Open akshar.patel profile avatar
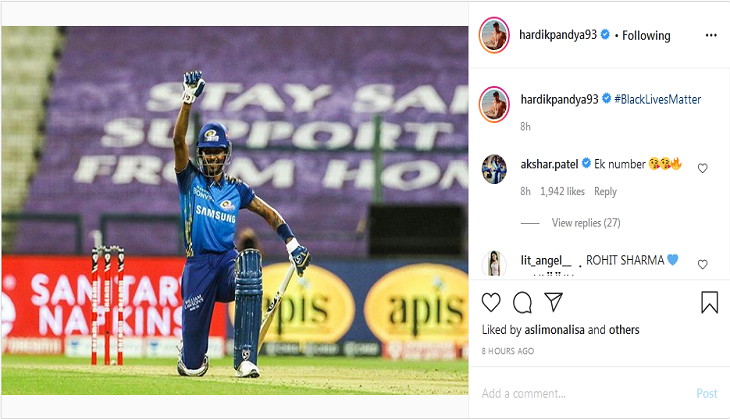Image resolution: width=730 pixels, height=419 pixels. 494,169
